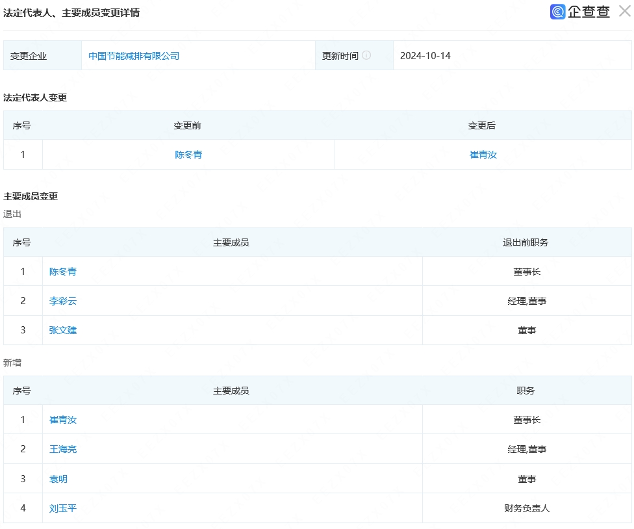
Task: Open the 袁明 member link
Action: [58, 479]
